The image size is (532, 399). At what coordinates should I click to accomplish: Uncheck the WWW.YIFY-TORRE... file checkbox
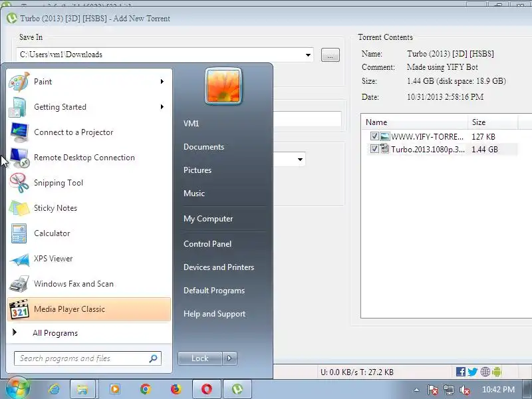pyautogui.click(x=374, y=136)
